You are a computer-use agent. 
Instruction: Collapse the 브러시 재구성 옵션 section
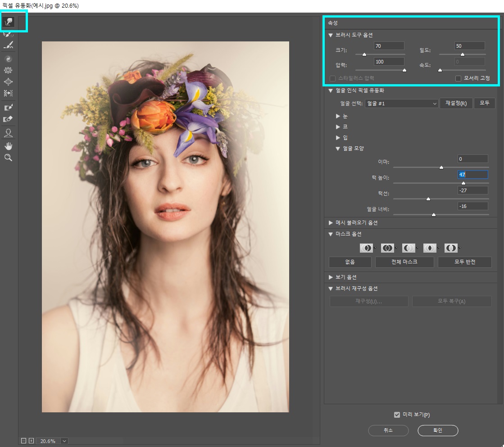[x=331, y=289]
